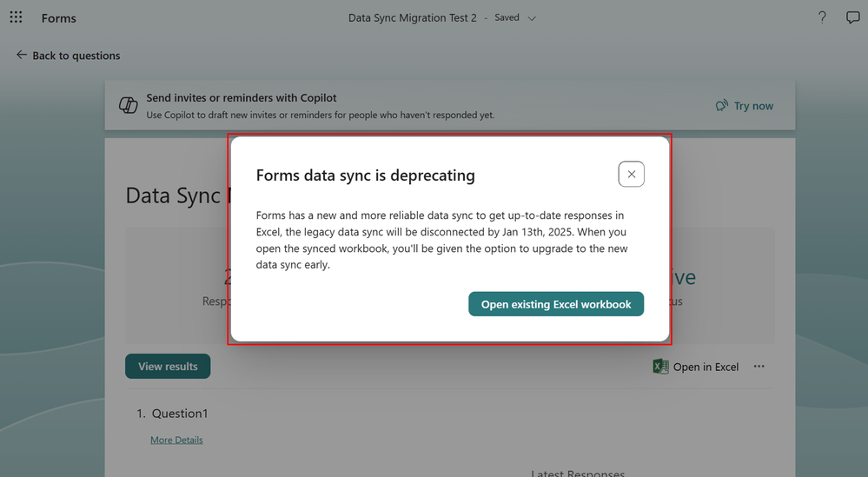
Task: Click the View results button
Action: point(168,367)
